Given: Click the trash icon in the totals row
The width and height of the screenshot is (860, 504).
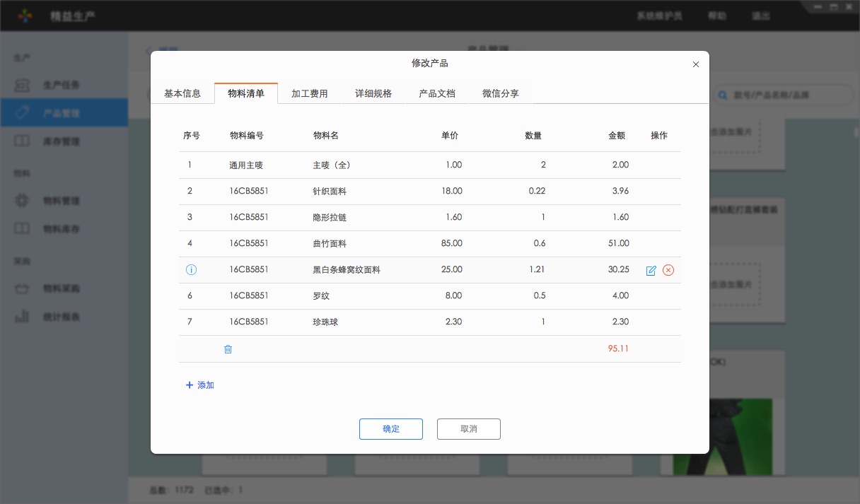Looking at the screenshot, I should [x=228, y=348].
